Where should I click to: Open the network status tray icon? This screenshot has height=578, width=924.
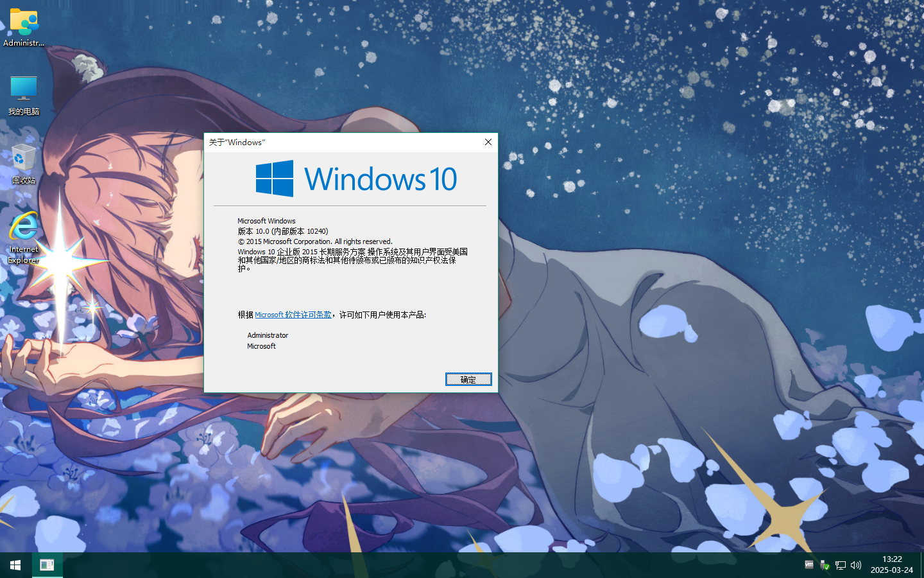(x=840, y=565)
